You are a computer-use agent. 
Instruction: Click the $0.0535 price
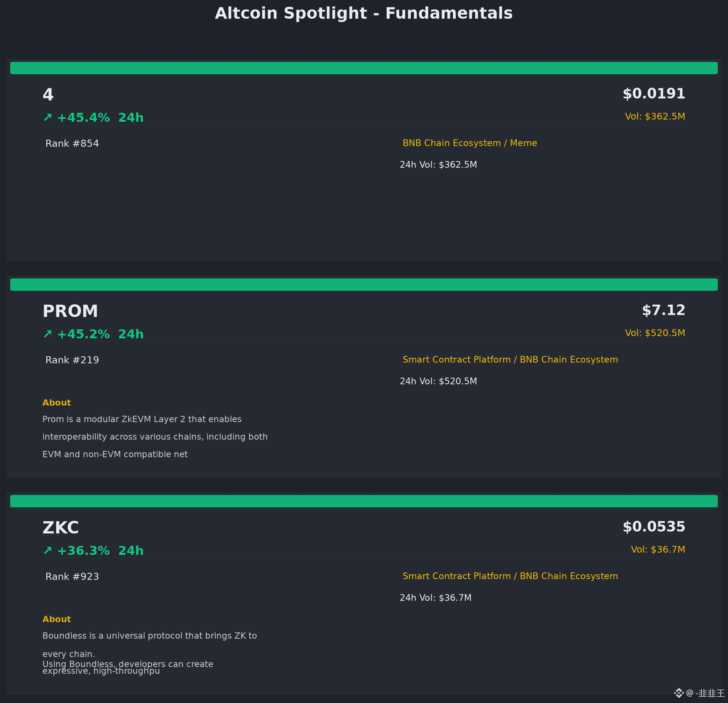pos(654,526)
